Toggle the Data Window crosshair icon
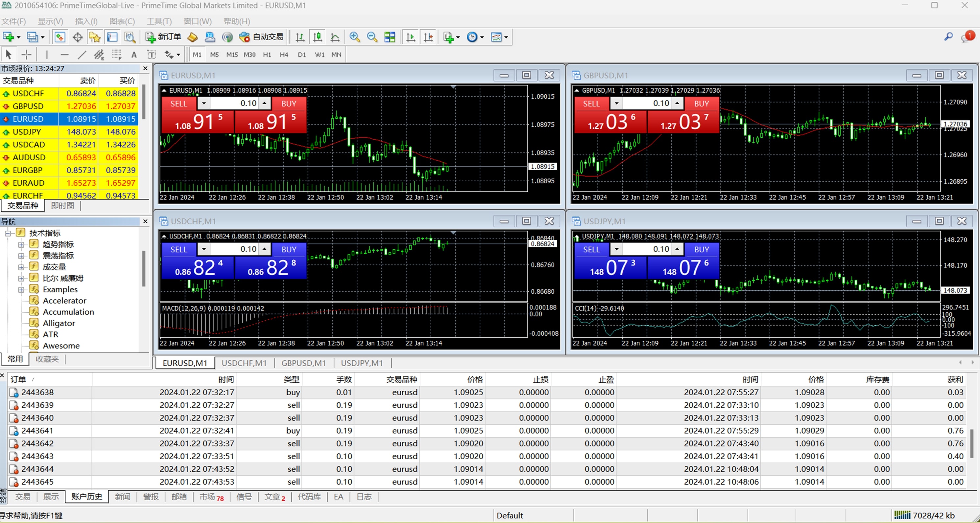Viewport: 980px width, 523px height. 78,37
